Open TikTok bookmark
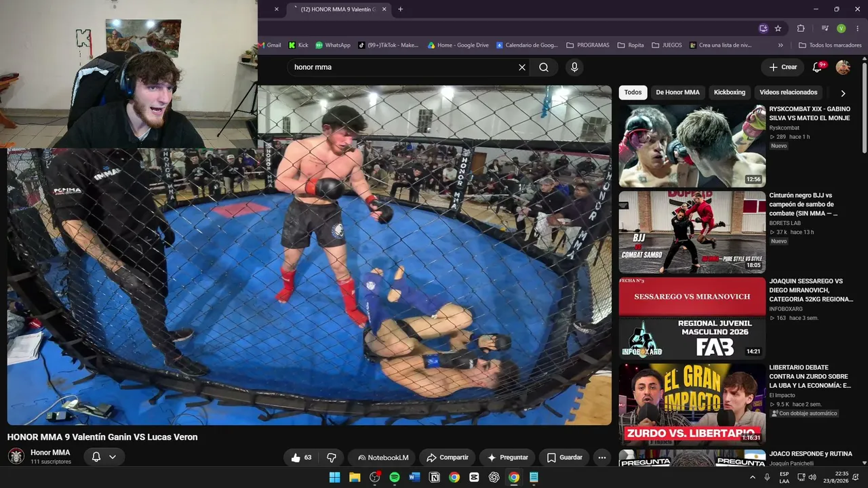This screenshot has width=868, height=488. pos(389,45)
